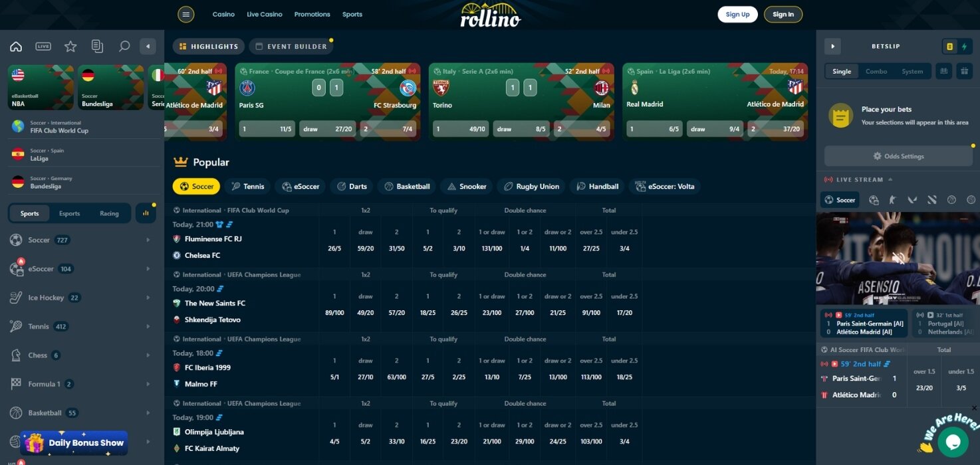The height and width of the screenshot is (465, 980).
Task: Go to the sportsbook home icon
Action: pyautogui.click(x=16, y=46)
